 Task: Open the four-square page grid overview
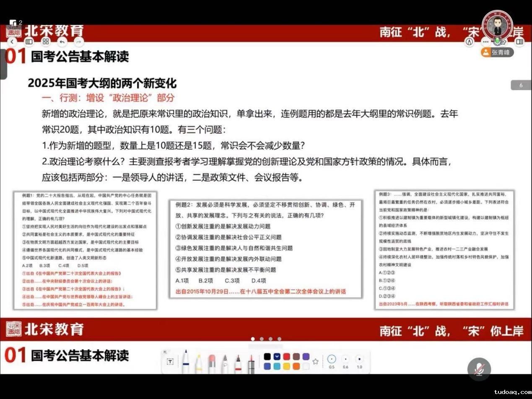pos(46,41)
